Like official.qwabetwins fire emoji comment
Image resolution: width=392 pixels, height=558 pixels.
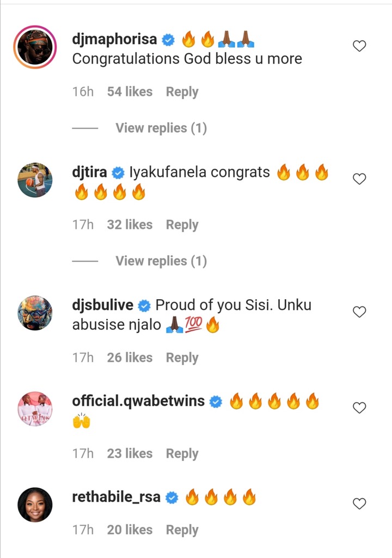click(x=359, y=408)
